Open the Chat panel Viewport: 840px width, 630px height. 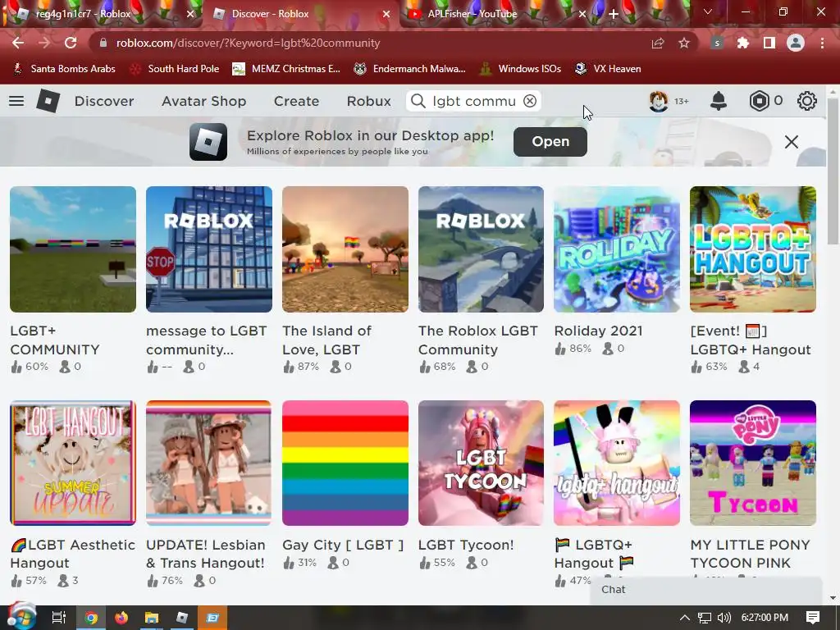click(705, 590)
